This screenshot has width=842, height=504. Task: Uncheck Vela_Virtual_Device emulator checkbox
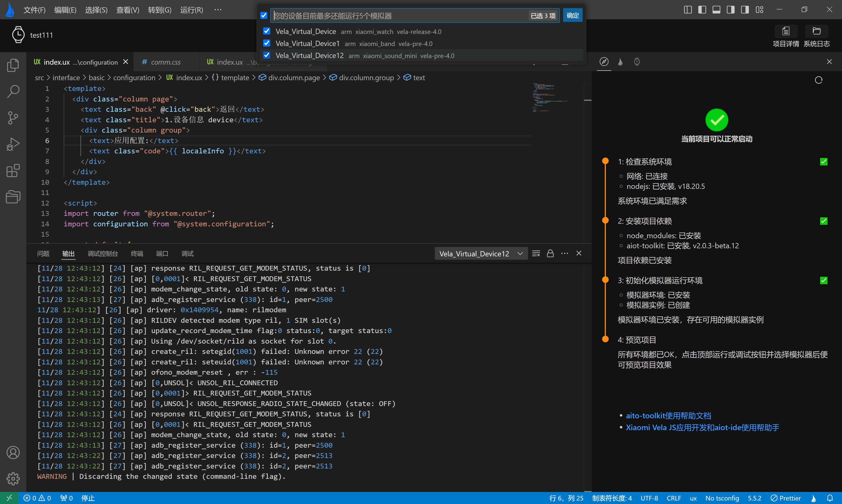(x=267, y=31)
